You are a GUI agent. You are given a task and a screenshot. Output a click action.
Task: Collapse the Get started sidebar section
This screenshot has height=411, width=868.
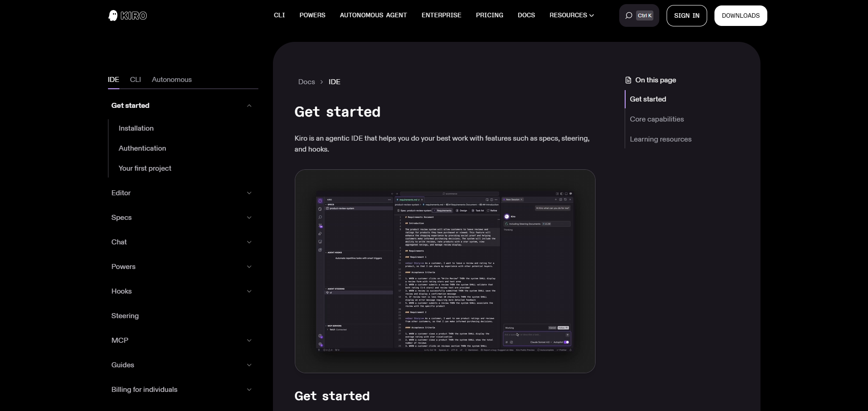click(x=249, y=106)
